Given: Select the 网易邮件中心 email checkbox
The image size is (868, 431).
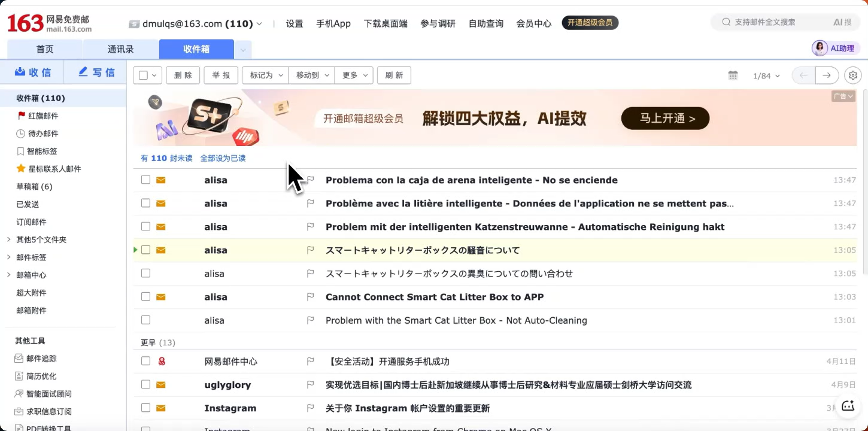Looking at the screenshot, I should click(x=145, y=361).
